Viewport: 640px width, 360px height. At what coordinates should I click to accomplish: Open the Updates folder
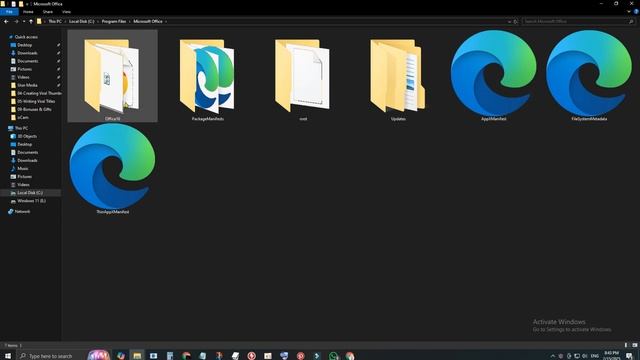(398, 76)
